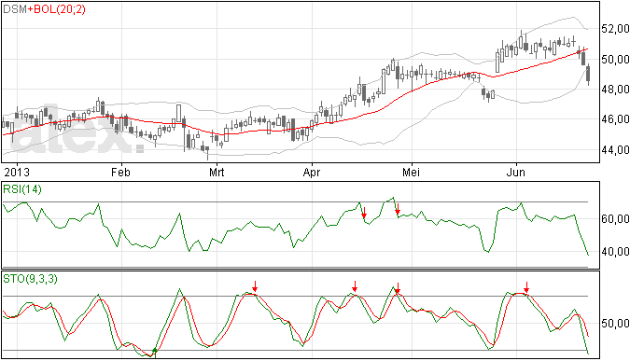644x361 pixels.
Task: Click the 46,00 price axis label
Action: (615, 119)
